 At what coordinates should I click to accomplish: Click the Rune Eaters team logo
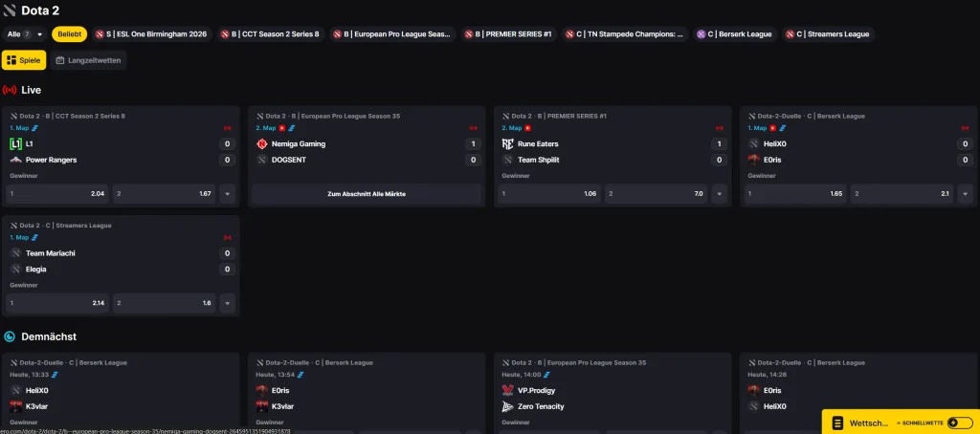click(508, 143)
